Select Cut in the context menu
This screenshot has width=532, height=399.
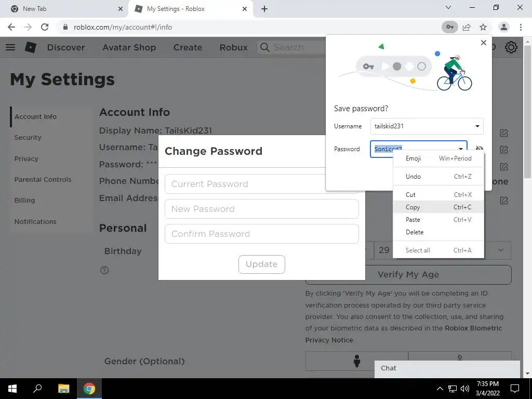pyautogui.click(x=438, y=195)
